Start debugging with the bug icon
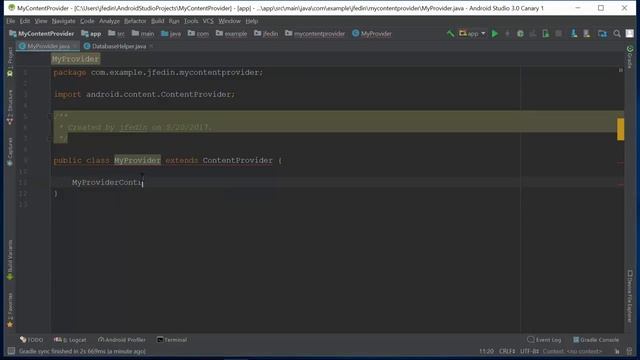640x360 pixels. coord(520,34)
